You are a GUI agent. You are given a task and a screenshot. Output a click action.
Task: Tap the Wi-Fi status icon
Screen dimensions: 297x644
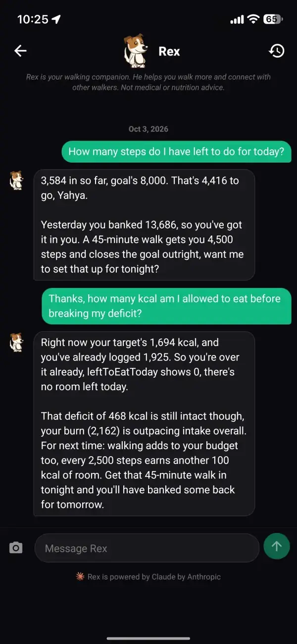point(253,19)
